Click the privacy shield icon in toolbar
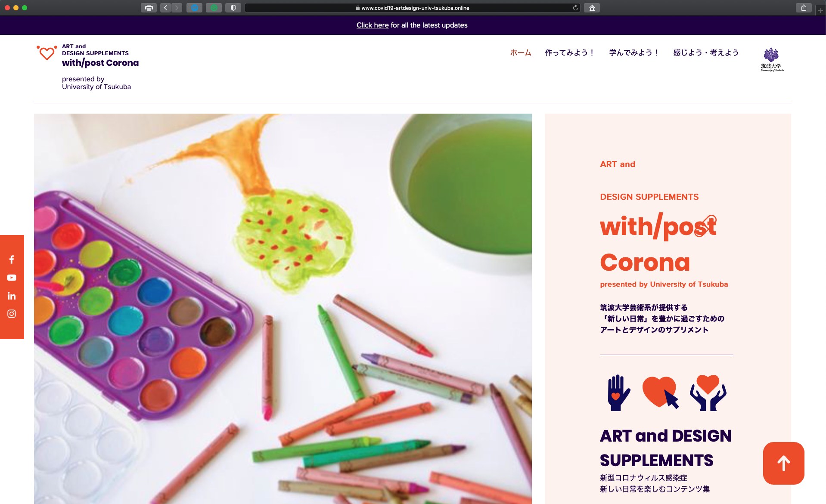The width and height of the screenshot is (826, 504). pos(233,8)
